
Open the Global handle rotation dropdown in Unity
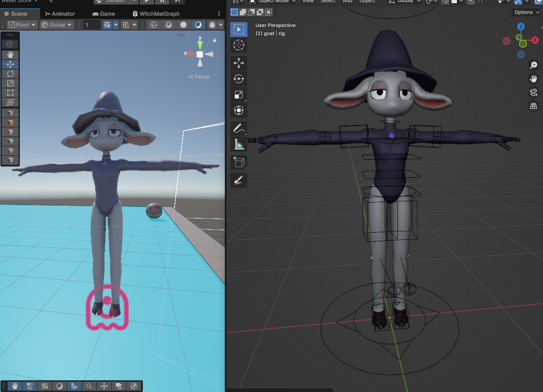56,25
